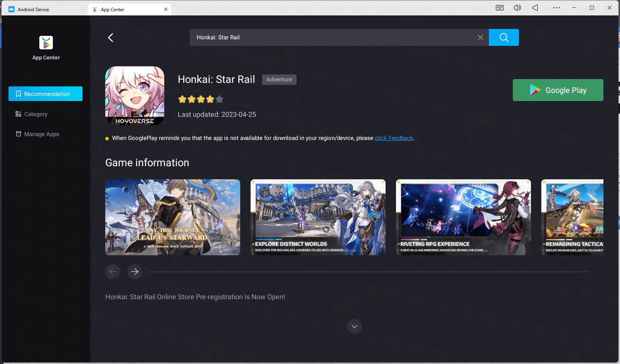This screenshot has width=620, height=364.
Task: Open Category in the sidebar
Action: pyautogui.click(x=32, y=114)
